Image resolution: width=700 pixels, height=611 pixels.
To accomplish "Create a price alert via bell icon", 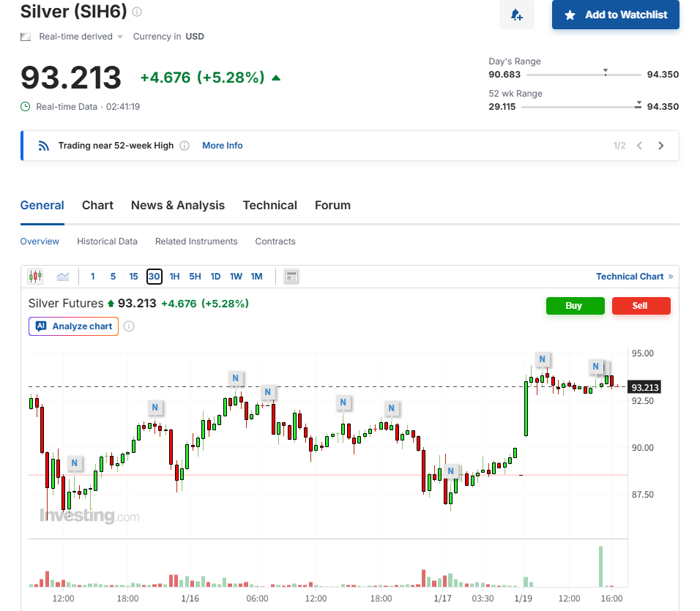I will 516,15.
